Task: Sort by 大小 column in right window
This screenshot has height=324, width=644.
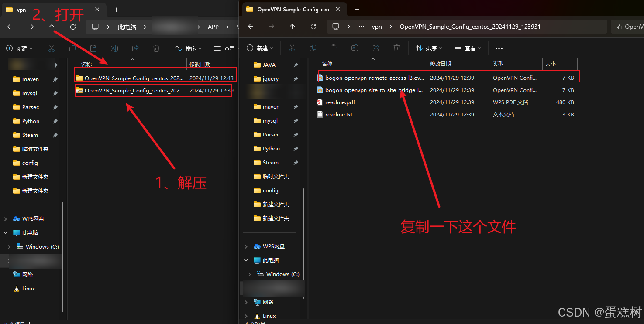Action: 560,64
